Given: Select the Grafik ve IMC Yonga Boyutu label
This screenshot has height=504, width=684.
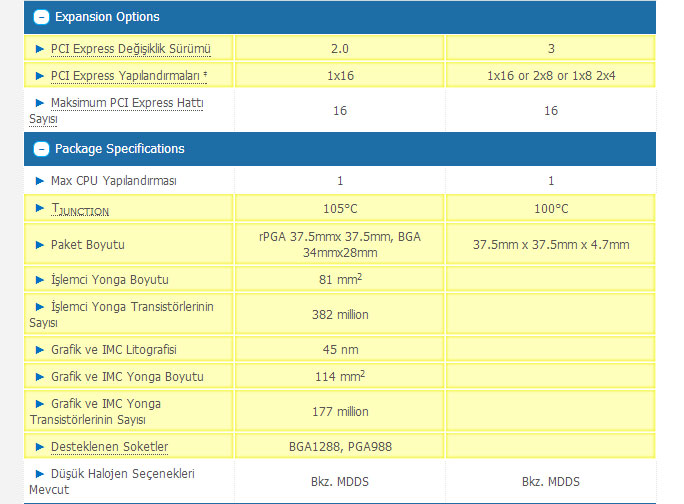Looking at the screenshot, I should (127, 377).
